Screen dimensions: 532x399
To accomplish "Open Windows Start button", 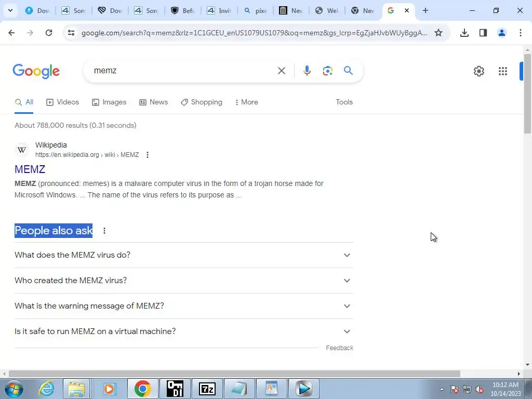I will click(x=14, y=389).
